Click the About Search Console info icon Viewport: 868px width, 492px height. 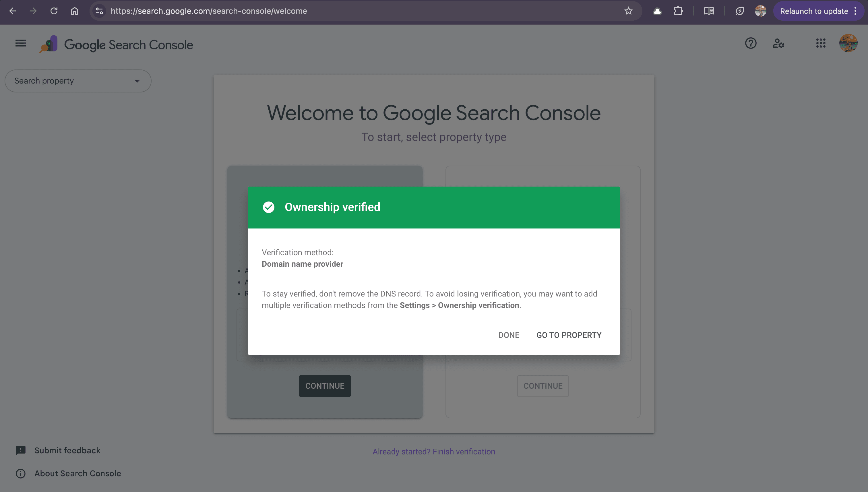click(21, 473)
